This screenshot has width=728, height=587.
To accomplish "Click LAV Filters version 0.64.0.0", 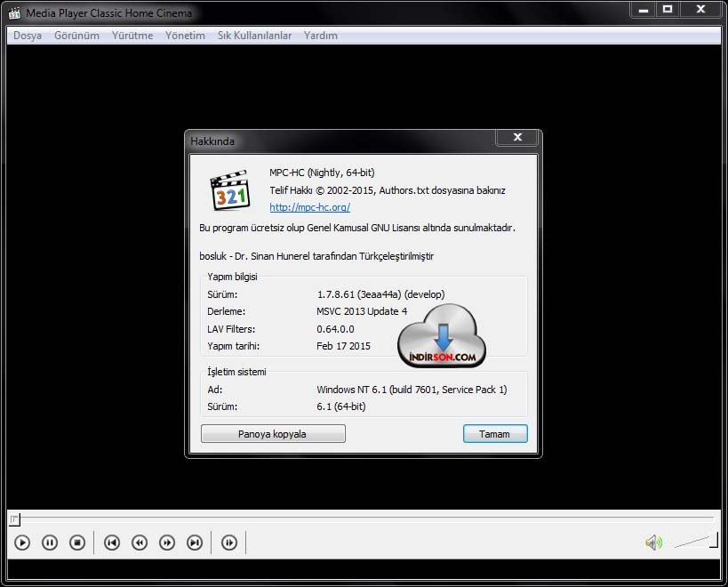I will (335, 329).
